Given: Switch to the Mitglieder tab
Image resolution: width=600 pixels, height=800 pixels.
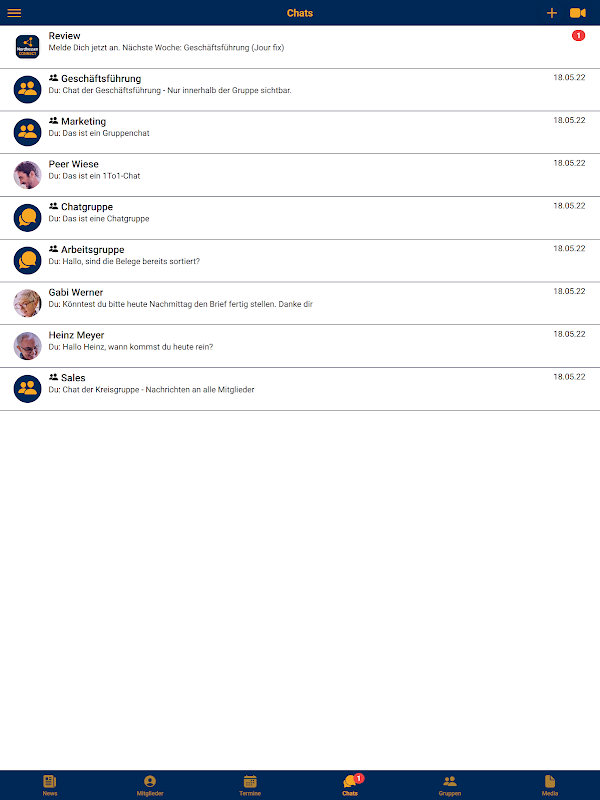Looking at the screenshot, I should pos(150,785).
